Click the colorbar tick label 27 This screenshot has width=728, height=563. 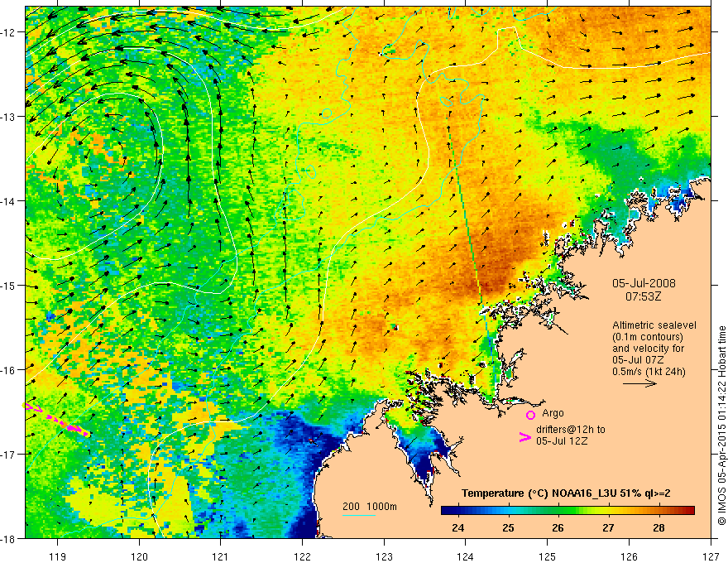(x=608, y=527)
